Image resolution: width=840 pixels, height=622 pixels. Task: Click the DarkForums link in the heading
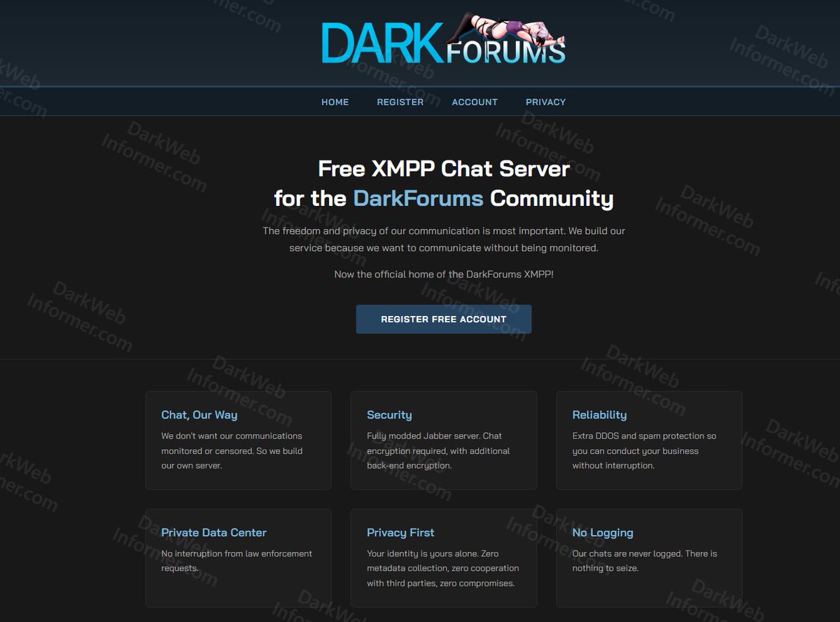coord(418,198)
